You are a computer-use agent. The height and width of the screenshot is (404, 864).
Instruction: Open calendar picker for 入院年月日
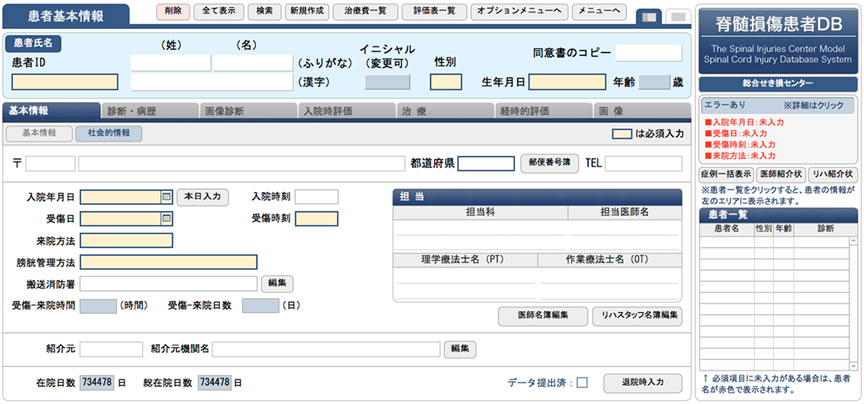(x=166, y=197)
